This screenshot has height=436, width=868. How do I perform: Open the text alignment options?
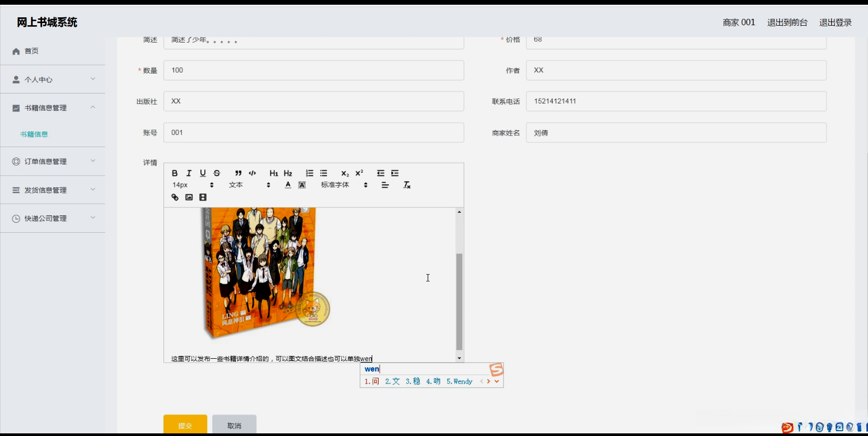[x=385, y=185]
